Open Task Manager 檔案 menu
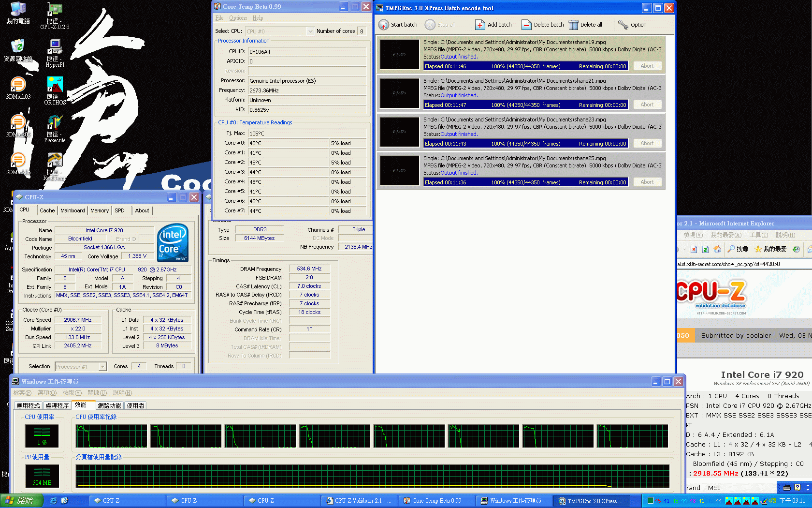812x508 pixels. pos(22,393)
